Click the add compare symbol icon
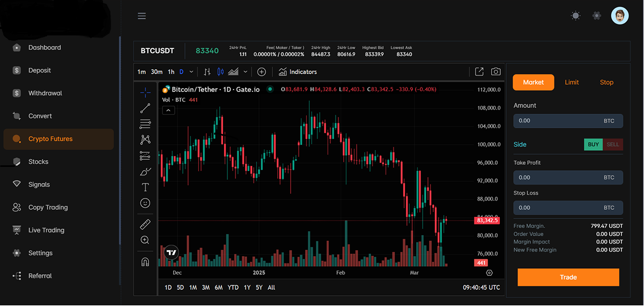 tap(262, 72)
